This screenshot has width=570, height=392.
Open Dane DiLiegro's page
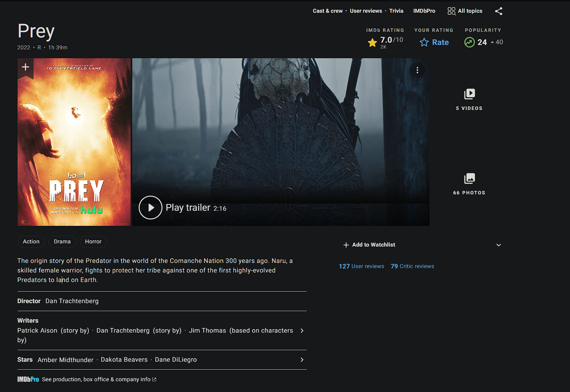pos(176,360)
